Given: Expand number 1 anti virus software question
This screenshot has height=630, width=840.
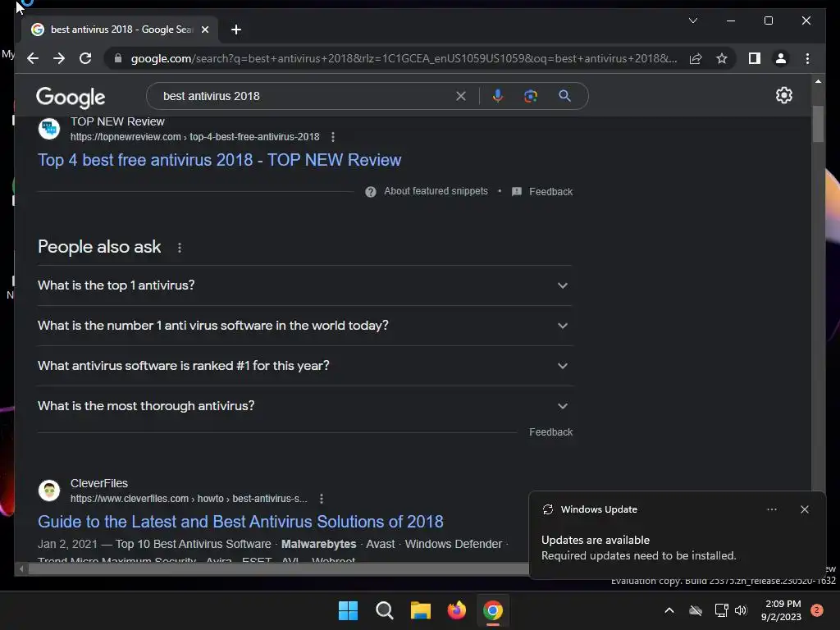Looking at the screenshot, I should click(x=304, y=326).
